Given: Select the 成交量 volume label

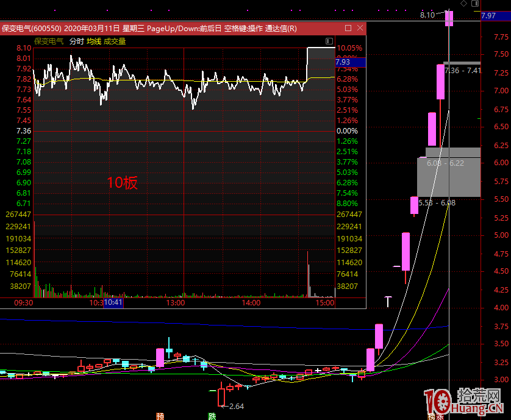Looking at the screenshot, I should pos(115,41).
